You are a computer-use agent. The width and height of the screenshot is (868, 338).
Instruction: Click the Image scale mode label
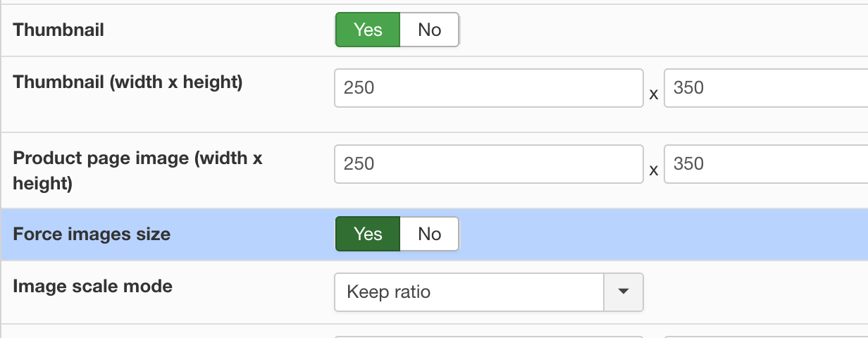pos(93,287)
